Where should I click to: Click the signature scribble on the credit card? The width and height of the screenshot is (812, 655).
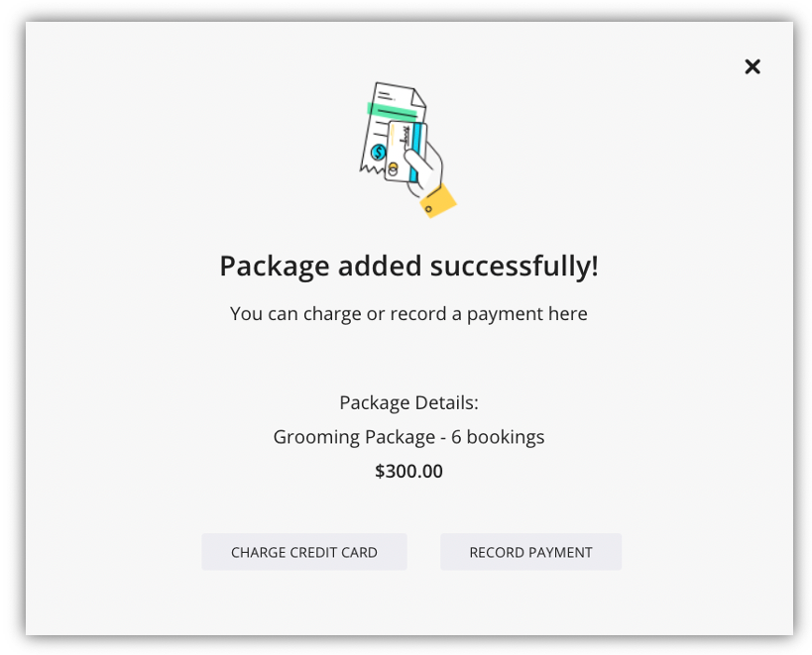406,136
